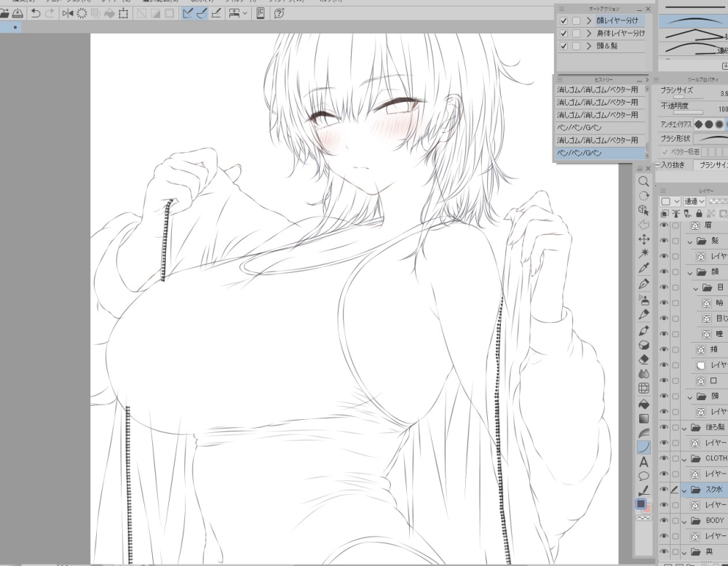Collapse the CLOTH layer folder
The width and height of the screenshot is (728, 566).
coord(683,458)
